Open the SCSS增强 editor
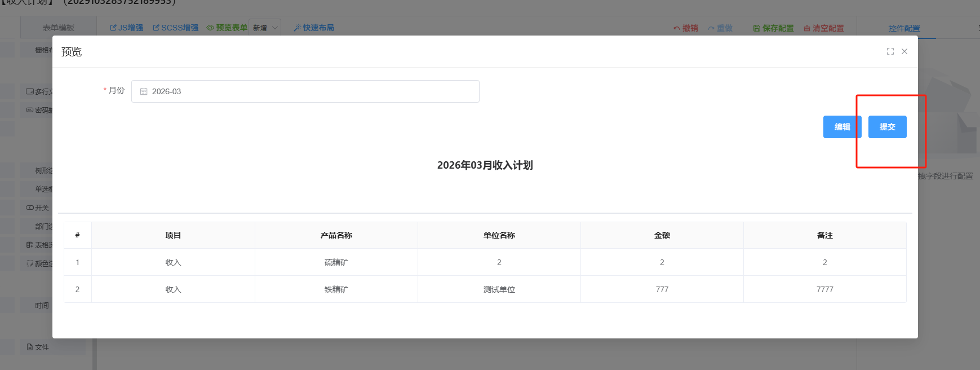 176,28
